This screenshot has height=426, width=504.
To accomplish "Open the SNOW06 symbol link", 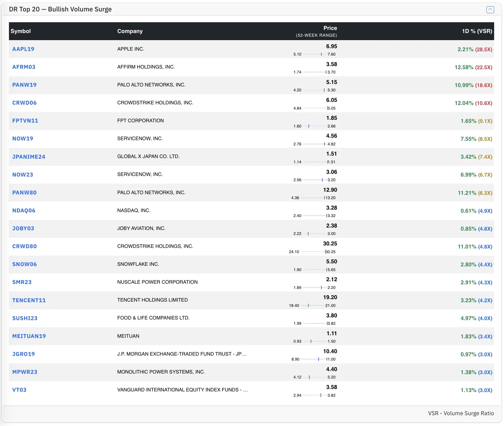I will point(24,264).
